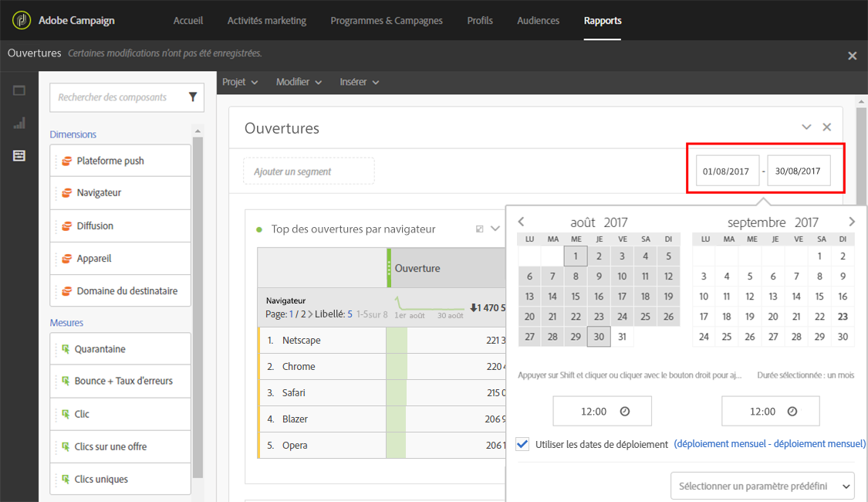The height and width of the screenshot is (502, 868).
Task: Close the Ouvertures report header bar
Action: point(853,56)
